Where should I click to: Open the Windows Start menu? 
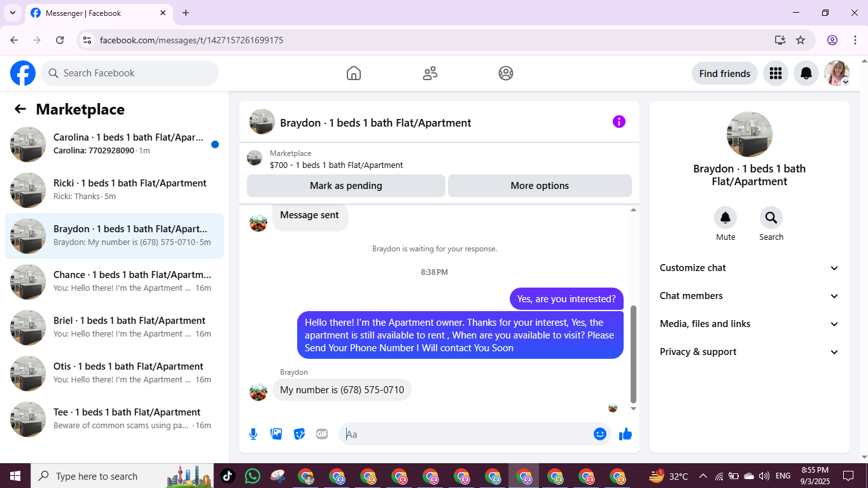pos(15,476)
